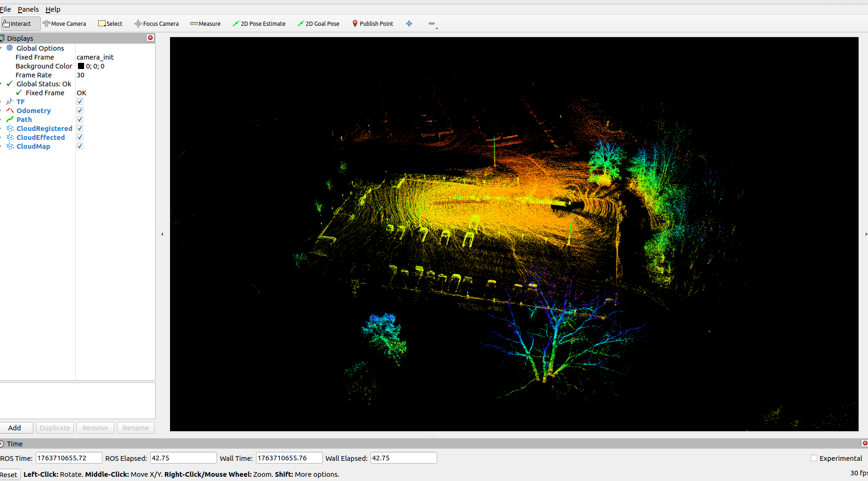Enable the Experimental checkbox
868x481 pixels.
tap(814, 458)
